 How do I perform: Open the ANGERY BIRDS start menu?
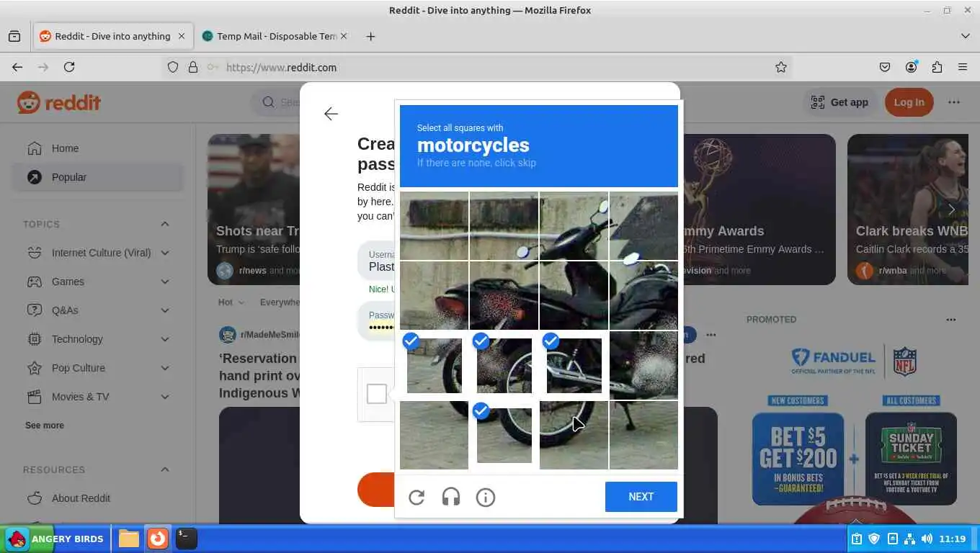[55, 539]
